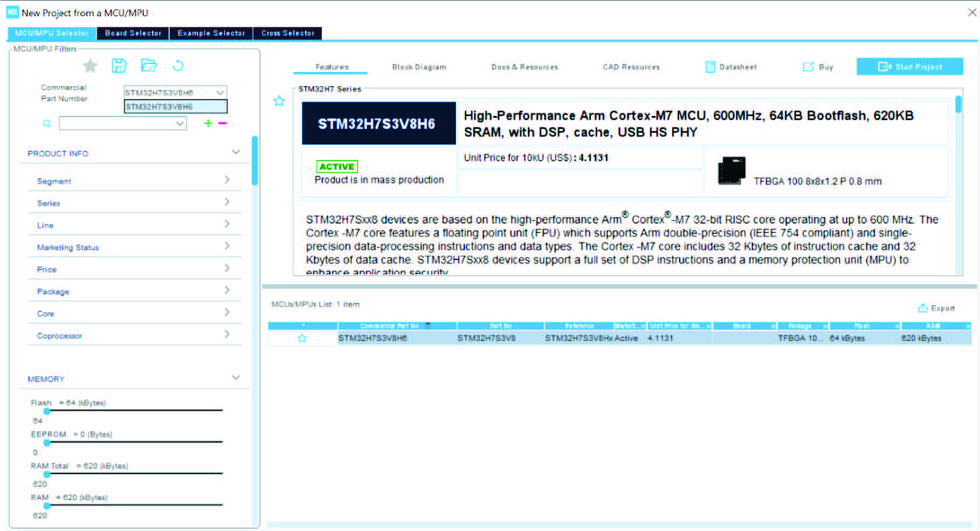Remove the RAM column
Image resolution: width=980 pixels, height=531 pixels.
968,326
